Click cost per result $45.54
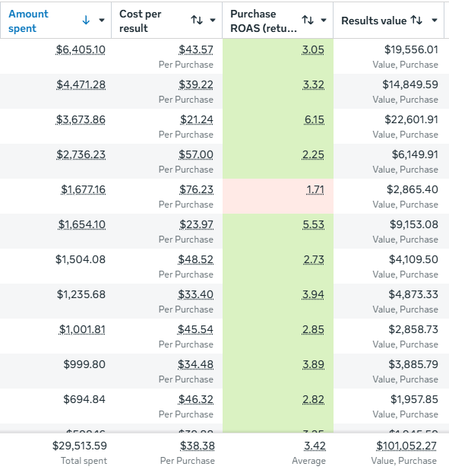The width and height of the screenshot is (449, 476). point(195,329)
